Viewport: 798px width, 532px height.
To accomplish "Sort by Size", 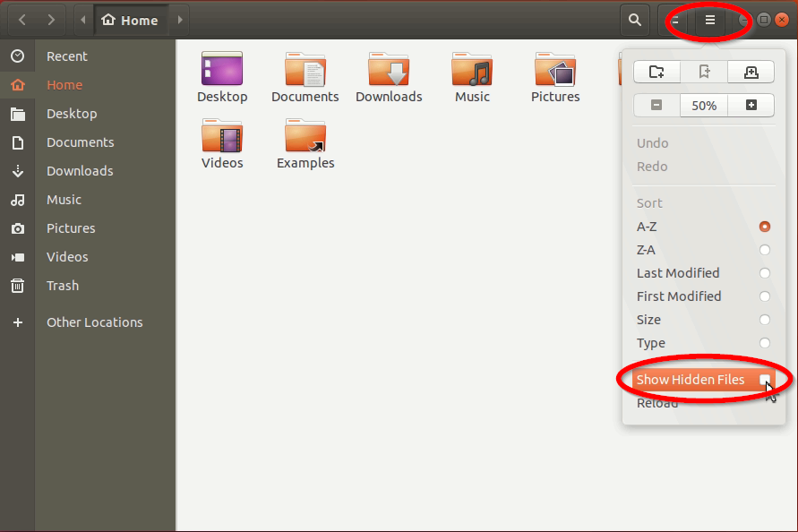I will coord(704,320).
